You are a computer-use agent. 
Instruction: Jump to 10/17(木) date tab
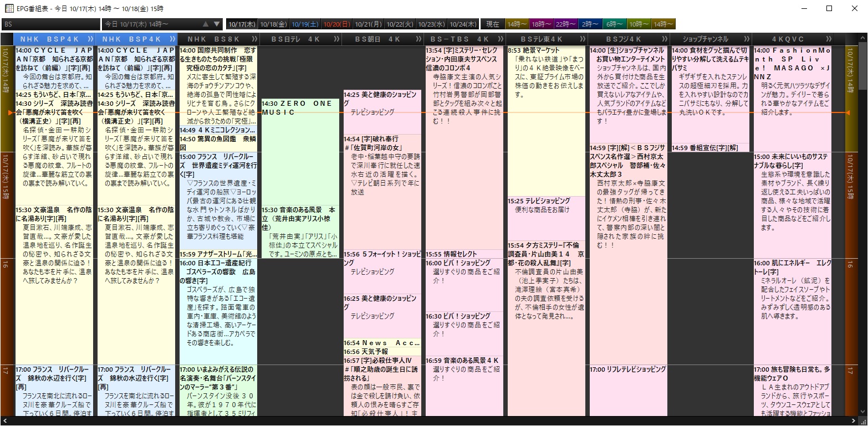click(x=242, y=24)
